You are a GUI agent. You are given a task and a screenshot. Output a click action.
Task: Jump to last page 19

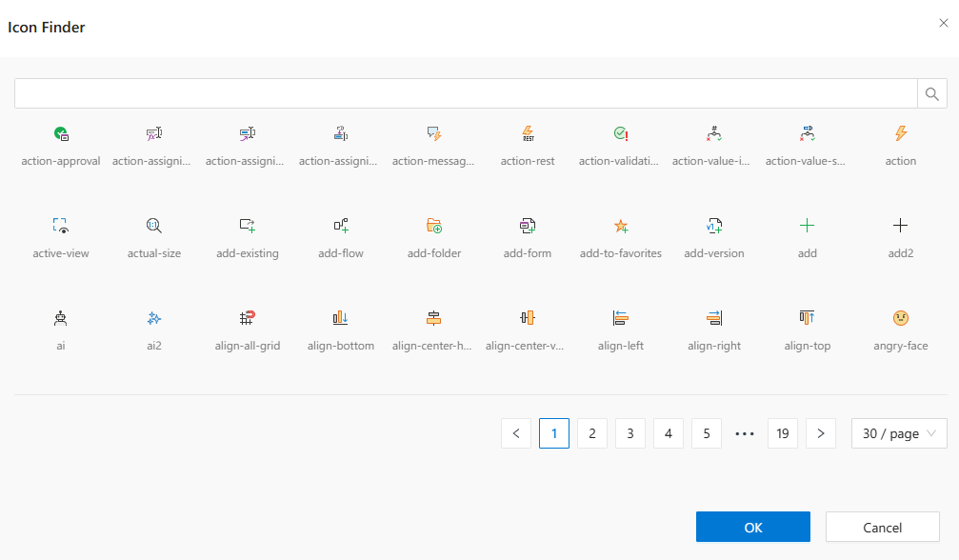(783, 433)
